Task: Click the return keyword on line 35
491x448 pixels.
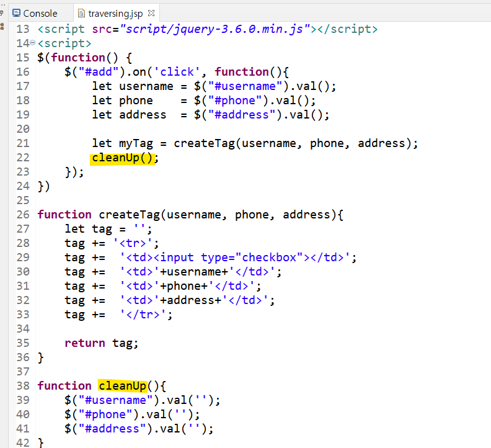Action: [x=85, y=343]
